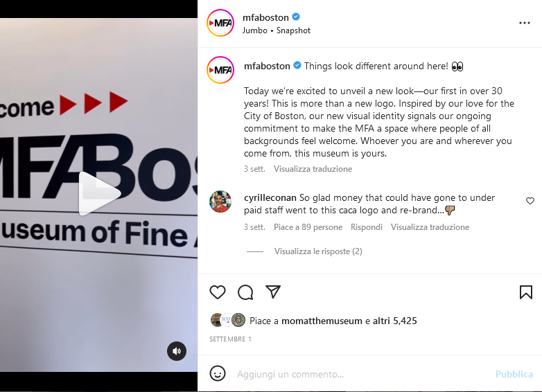Translate caption via Visualizza traduzione
Screen dimensions: 542x392
[313, 169]
